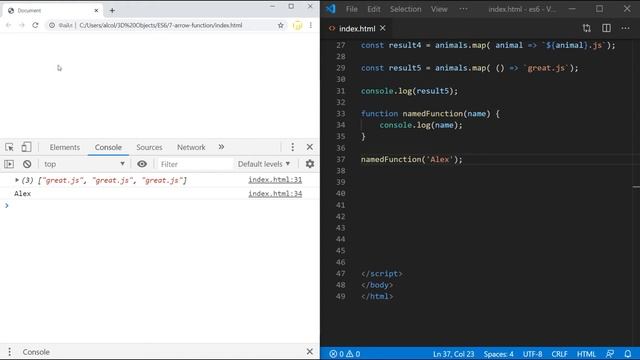Create a live expression with eye icon

click(142, 164)
